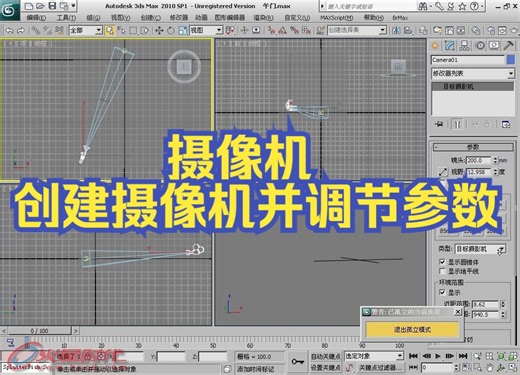This screenshot has height=375, width=520.
Task: Open the 动画 menu
Action: click(201, 18)
